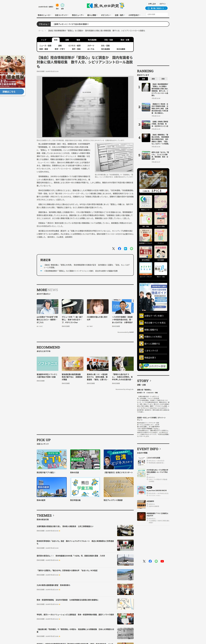Viewport: 206px width, 644px height.
Task: Switch to the 動画 category tab
Action: click(x=78, y=40)
